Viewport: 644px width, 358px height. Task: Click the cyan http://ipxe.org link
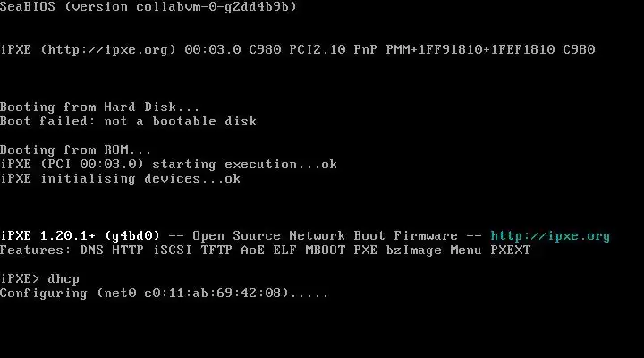pyautogui.click(x=550, y=236)
